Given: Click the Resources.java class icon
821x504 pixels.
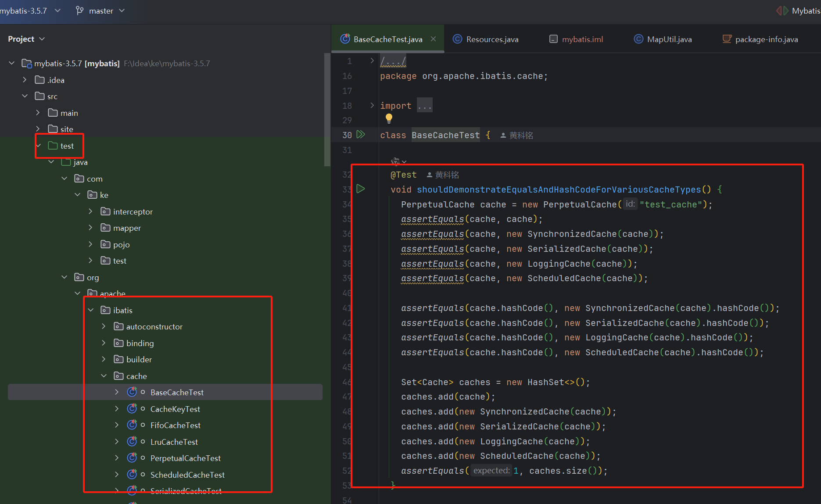Looking at the screenshot, I should [457, 39].
